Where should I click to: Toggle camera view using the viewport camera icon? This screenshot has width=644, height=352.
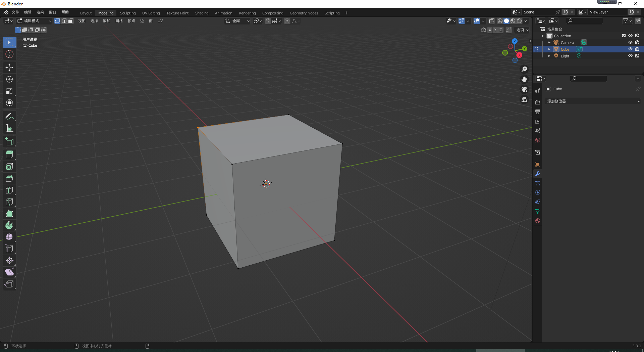(524, 89)
